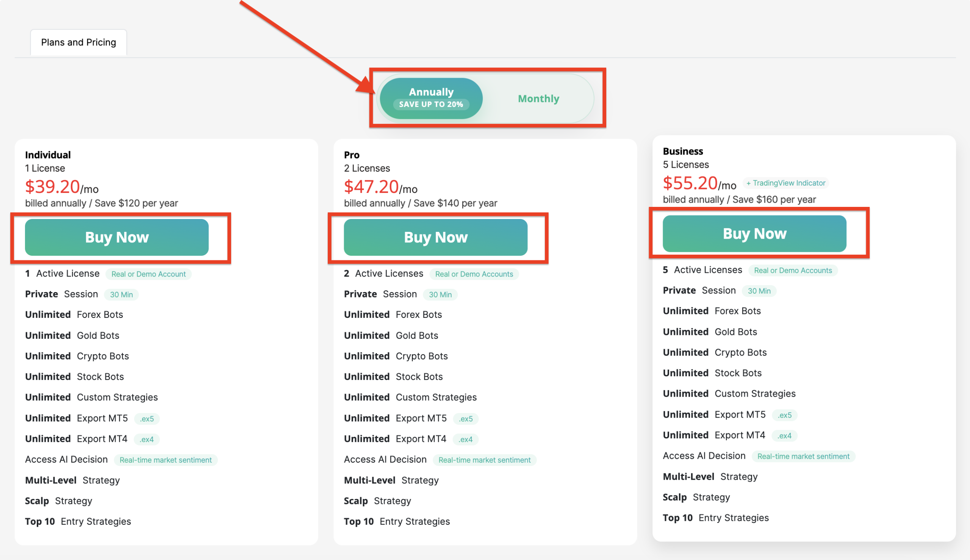This screenshot has width=970, height=560.
Task: Click Individual plan's Real or Demo Account tag
Action: click(x=149, y=274)
